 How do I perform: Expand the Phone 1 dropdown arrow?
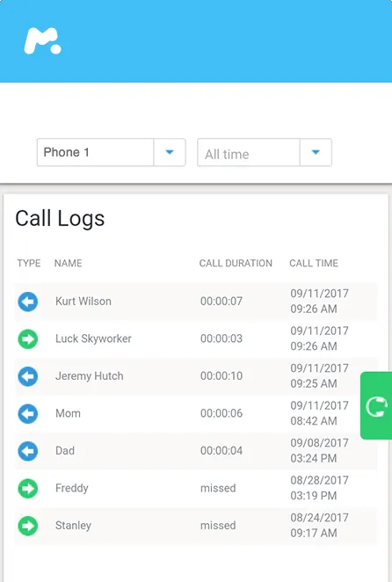tap(170, 152)
